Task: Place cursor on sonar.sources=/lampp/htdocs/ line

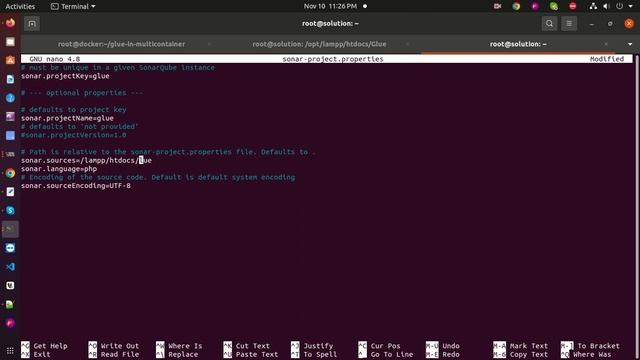Action: click(x=86, y=160)
